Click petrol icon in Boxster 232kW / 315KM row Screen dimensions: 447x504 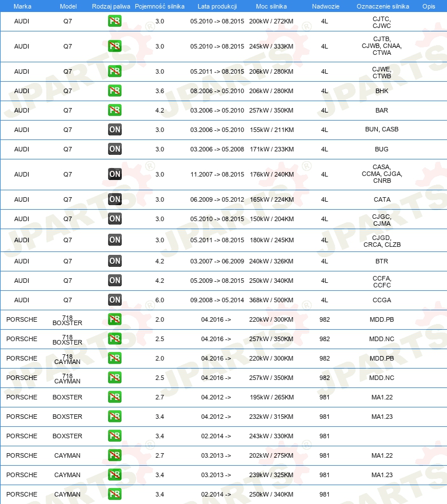114,416
